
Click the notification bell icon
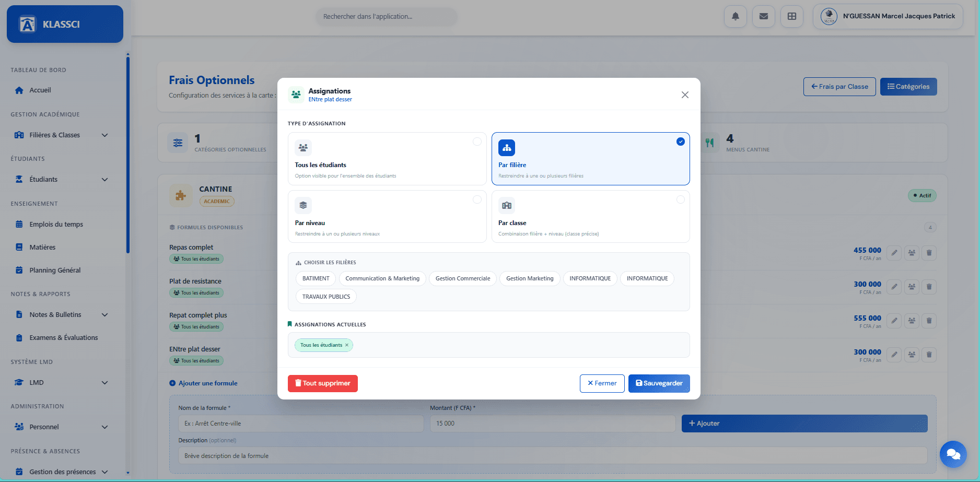(x=735, y=16)
